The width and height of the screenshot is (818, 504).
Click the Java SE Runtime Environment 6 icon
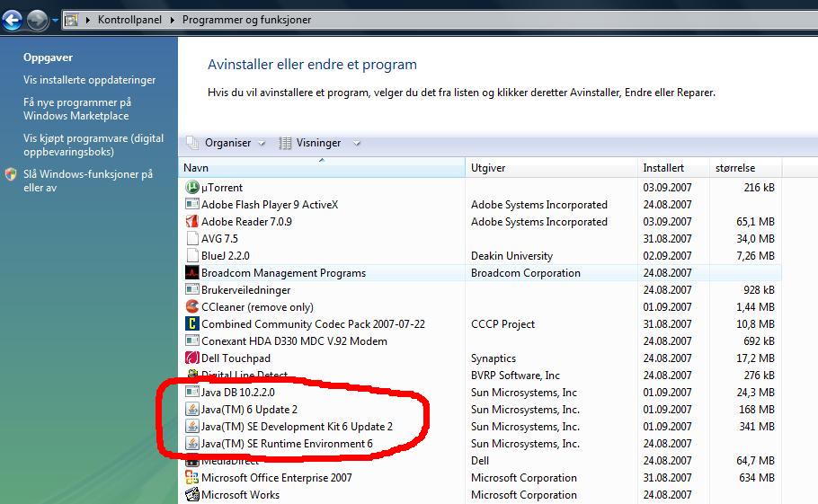tap(192, 444)
